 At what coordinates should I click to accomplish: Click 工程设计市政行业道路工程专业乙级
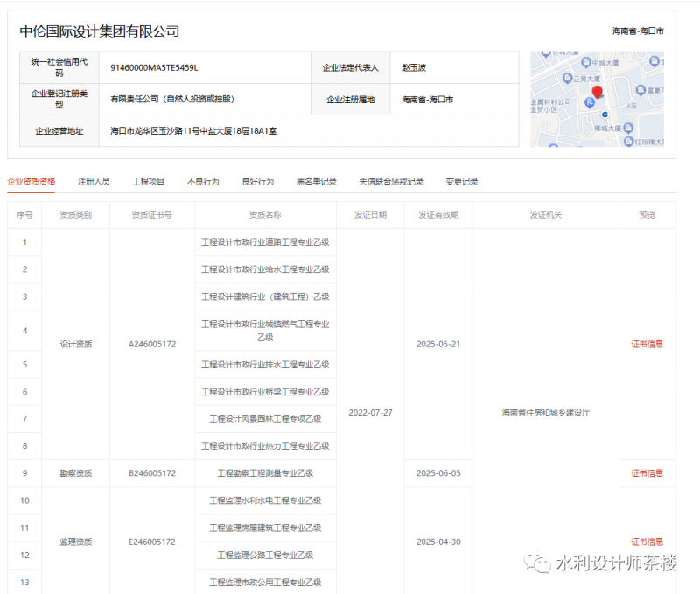[x=265, y=241]
